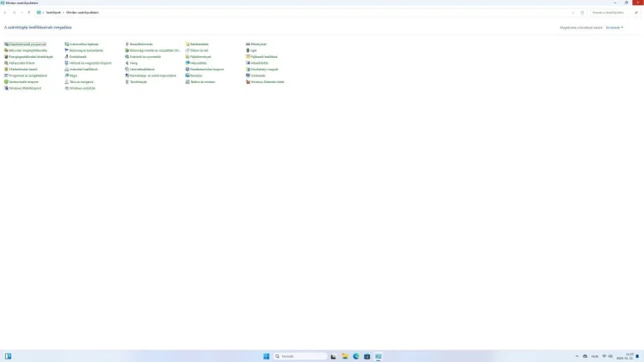Screen dimensions: 644x362
Task: Open Tárolóhelyek storage spaces
Action: (x=136, y=81)
